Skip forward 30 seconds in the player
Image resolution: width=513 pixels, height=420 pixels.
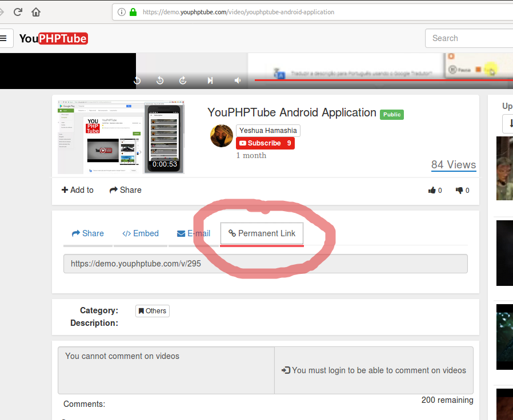183,80
